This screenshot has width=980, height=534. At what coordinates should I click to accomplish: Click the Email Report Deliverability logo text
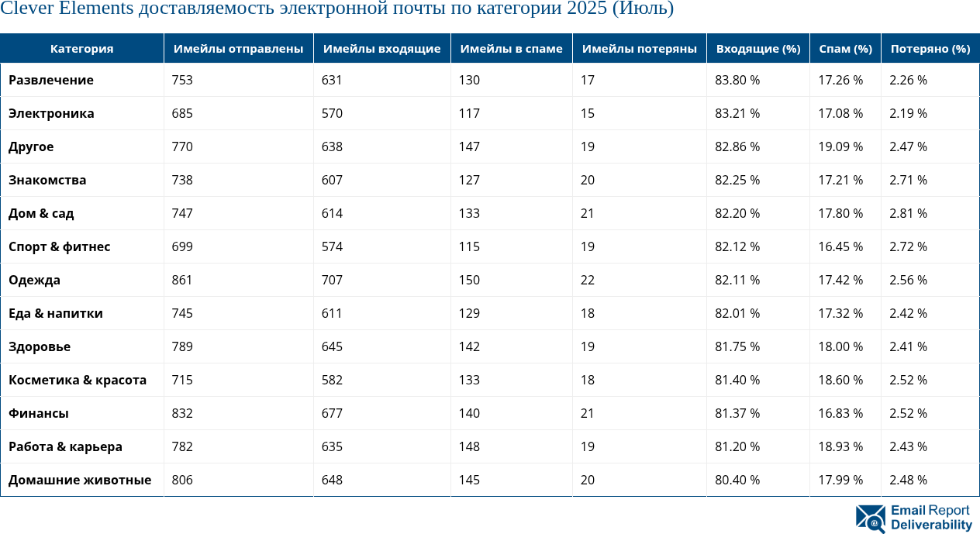coord(930,518)
